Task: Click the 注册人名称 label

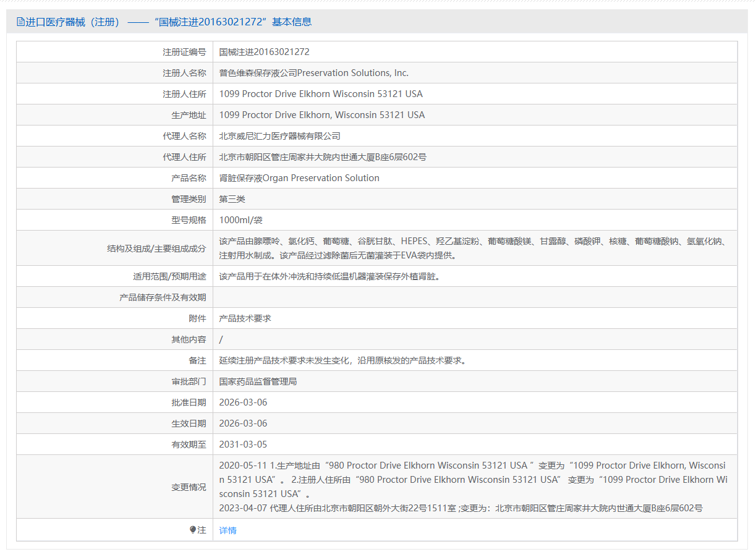Action: [x=184, y=73]
